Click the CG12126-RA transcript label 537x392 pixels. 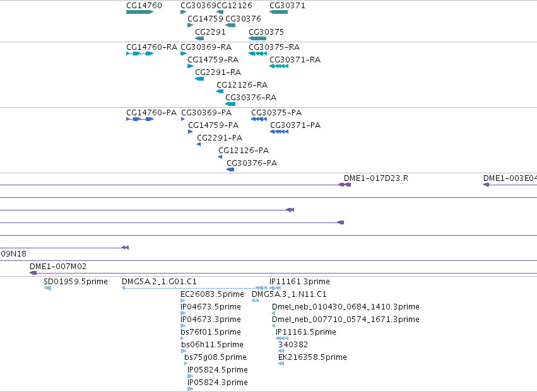pyautogui.click(x=242, y=85)
